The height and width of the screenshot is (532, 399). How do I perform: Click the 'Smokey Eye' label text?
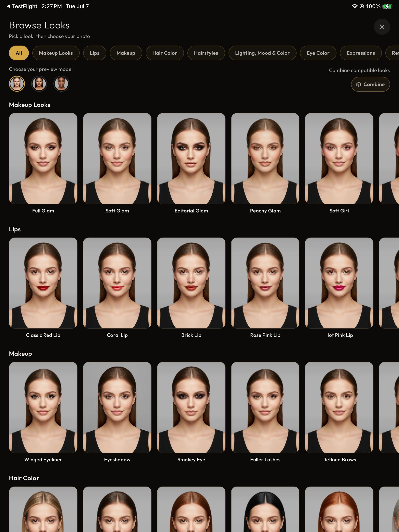point(191,460)
